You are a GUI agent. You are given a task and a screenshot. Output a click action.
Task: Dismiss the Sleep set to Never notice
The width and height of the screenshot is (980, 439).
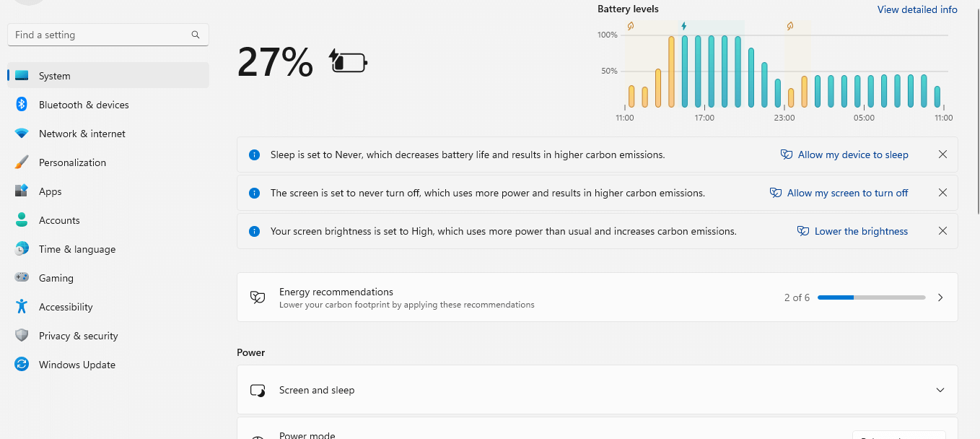coord(942,155)
